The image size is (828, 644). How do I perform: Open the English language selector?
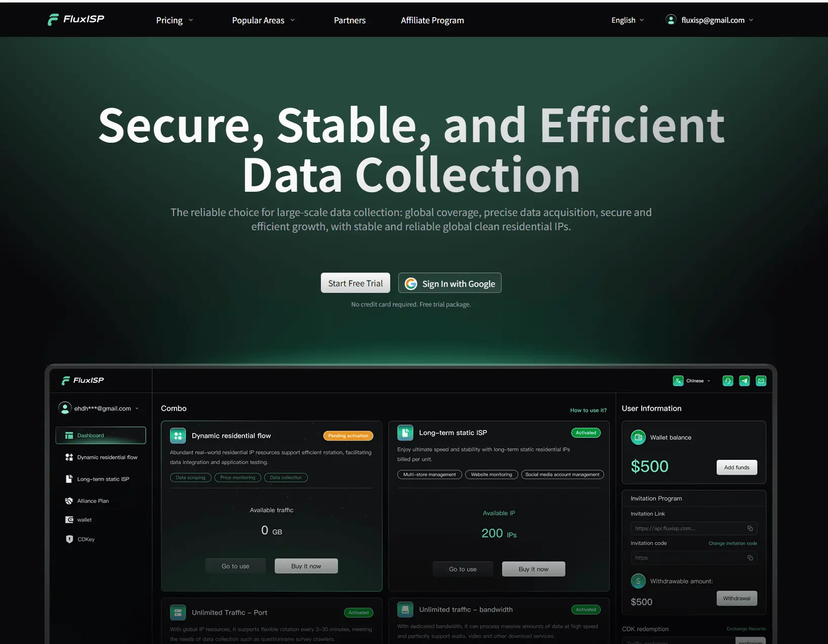pyautogui.click(x=628, y=20)
